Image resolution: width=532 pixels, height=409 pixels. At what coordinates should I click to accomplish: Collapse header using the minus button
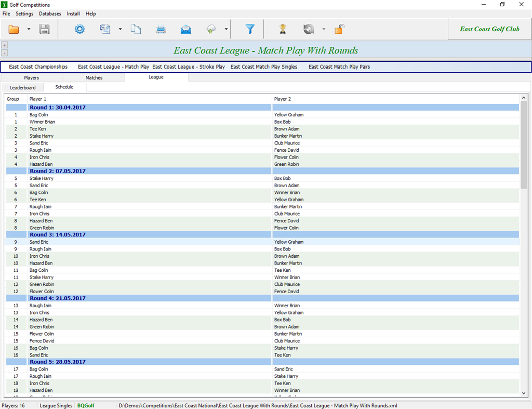pyautogui.click(x=5, y=53)
